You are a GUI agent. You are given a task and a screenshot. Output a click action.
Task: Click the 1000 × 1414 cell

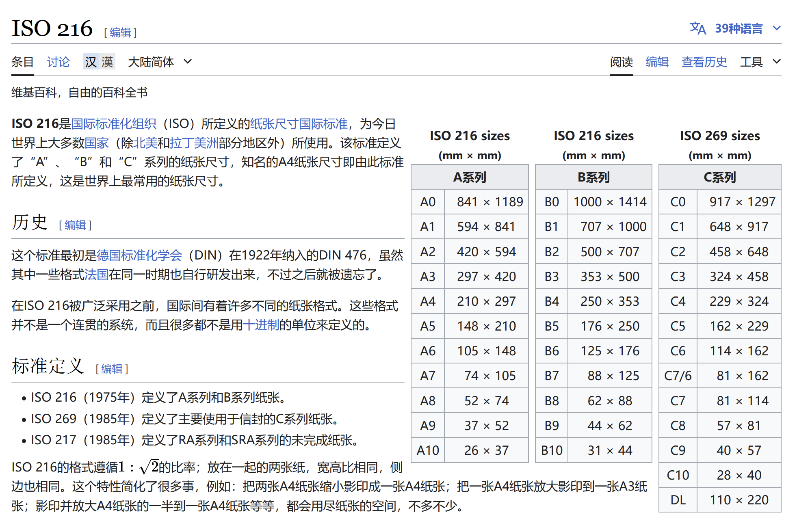point(610,202)
